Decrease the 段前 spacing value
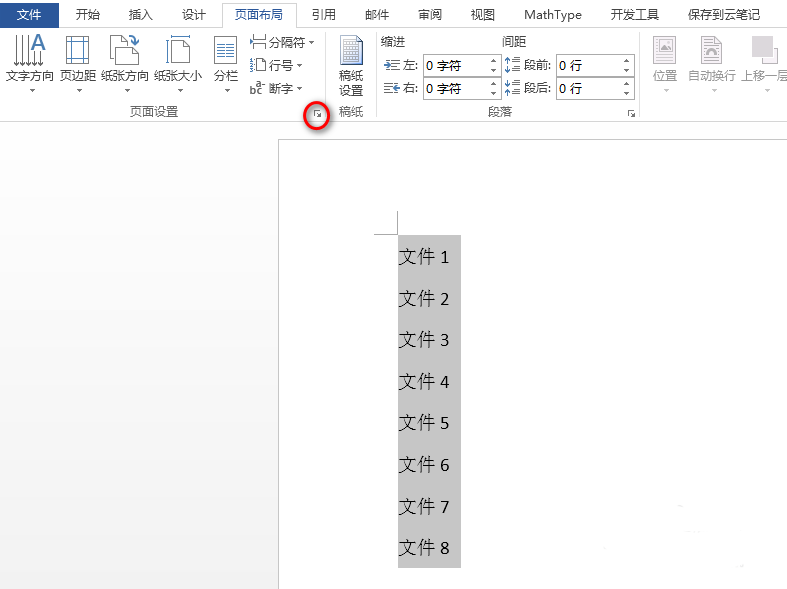The height and width of the screenshot is (589, 787). pyautogui.click(x=627, y=70)
